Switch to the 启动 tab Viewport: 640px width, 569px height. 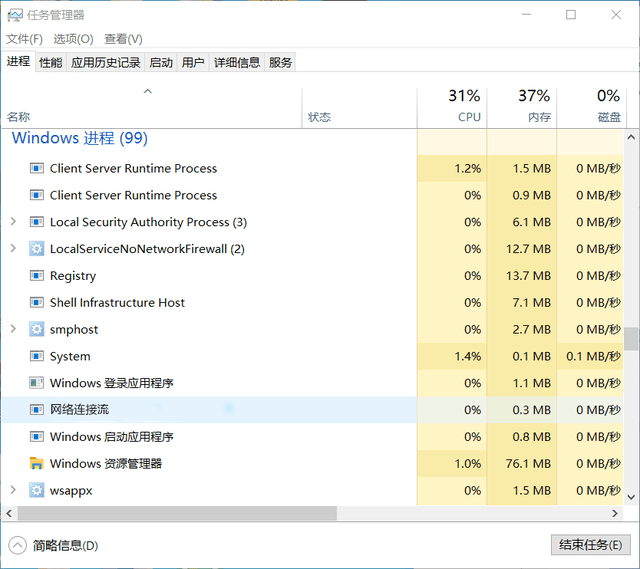tap(160, 62)
